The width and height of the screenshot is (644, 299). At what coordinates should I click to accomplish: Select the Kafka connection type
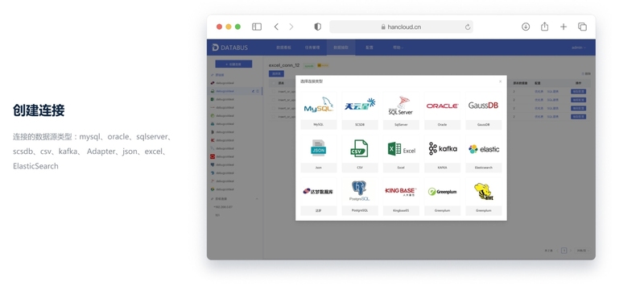[442, 148]
